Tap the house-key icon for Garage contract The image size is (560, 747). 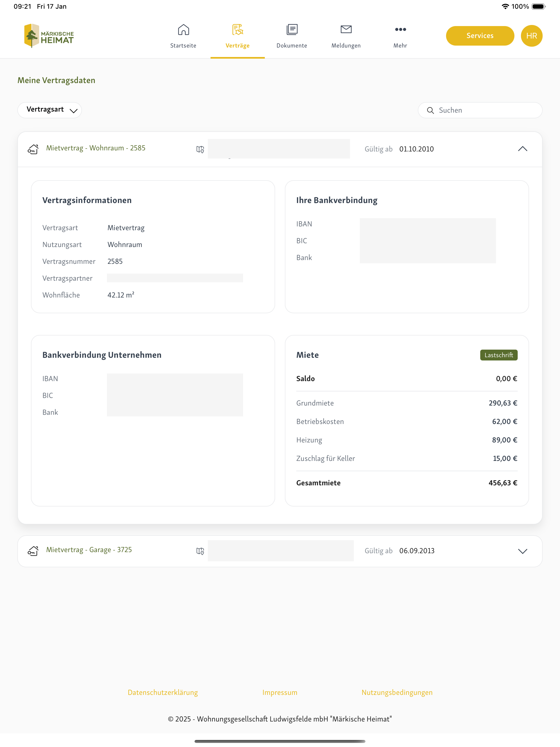(x=33, y=551)
